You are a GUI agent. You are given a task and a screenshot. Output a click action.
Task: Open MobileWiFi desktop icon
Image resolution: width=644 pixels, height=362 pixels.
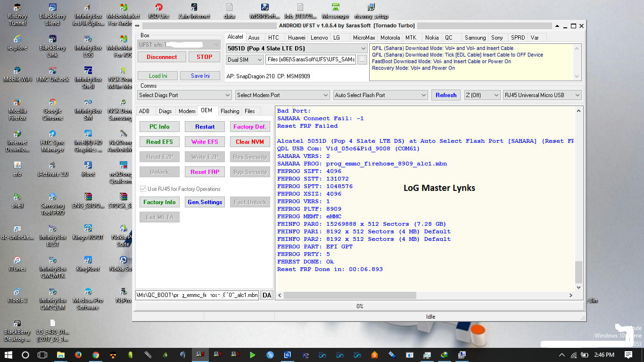[17, 74]
